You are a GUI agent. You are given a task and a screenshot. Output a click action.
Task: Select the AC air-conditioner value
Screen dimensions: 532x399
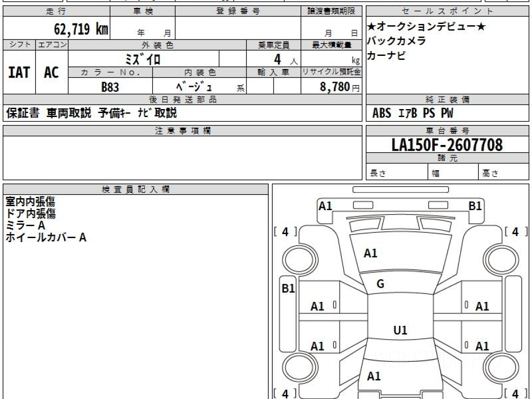pyautogui.click(x=51, y=72)
